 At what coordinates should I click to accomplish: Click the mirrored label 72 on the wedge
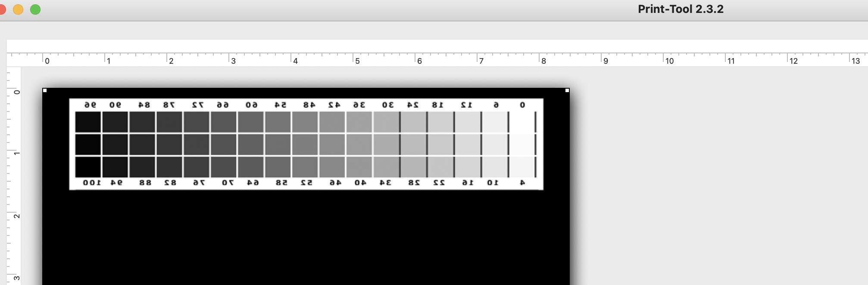(197, 105)
